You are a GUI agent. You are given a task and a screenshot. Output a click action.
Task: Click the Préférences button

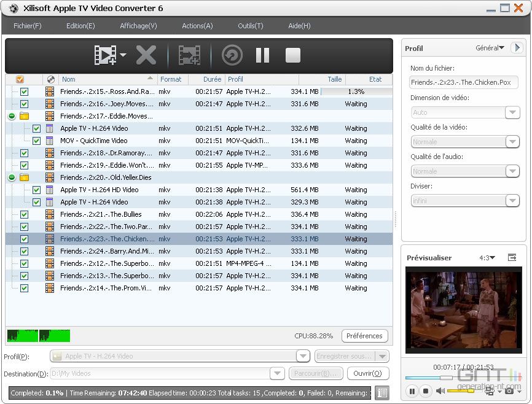coord(364,336)
